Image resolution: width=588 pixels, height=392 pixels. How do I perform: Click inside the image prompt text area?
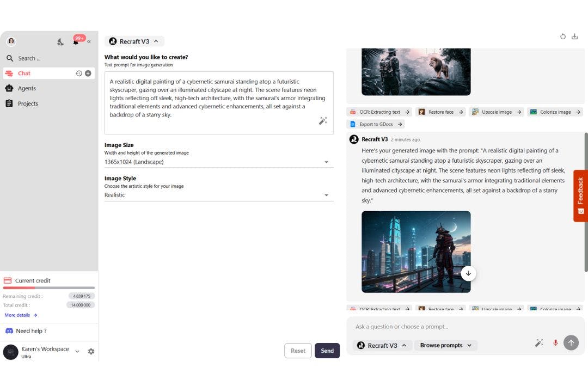point(219,103)
